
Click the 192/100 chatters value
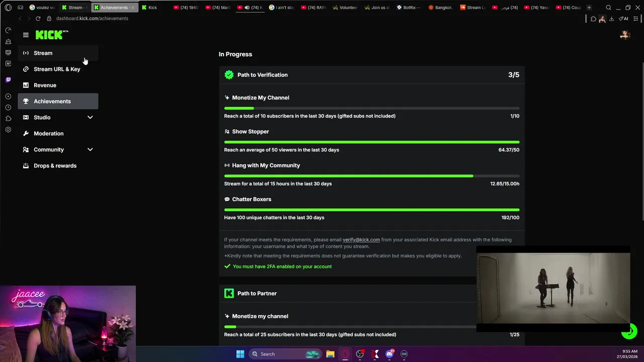(x=510, y=218)
